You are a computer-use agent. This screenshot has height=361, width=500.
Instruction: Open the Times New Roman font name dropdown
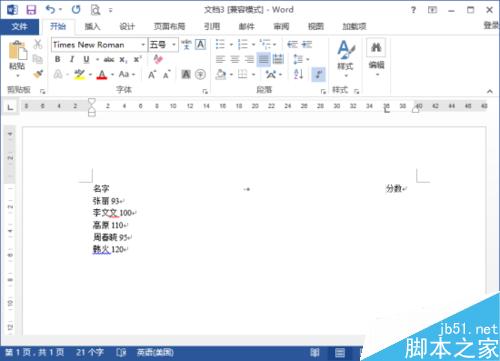point(143,45)
